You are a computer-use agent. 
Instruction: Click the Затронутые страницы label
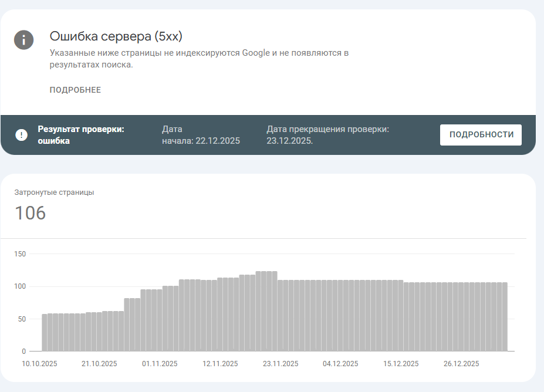coord(54,192)
